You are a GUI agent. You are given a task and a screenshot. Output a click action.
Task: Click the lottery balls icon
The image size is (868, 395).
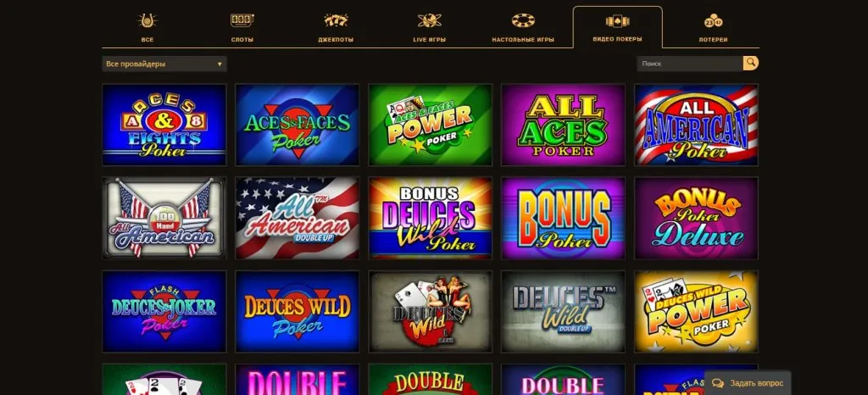tap(713, 21)
